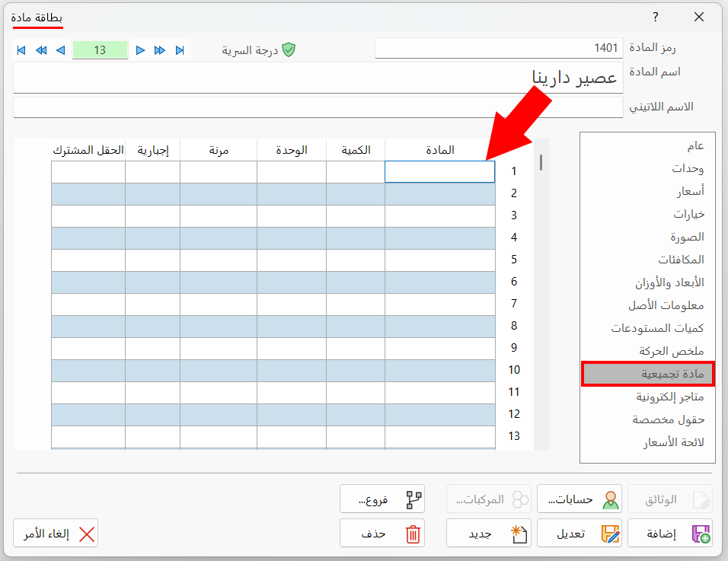Click the المركبات... button
This screenshot has width=728, height=561.
pos(489,499)
